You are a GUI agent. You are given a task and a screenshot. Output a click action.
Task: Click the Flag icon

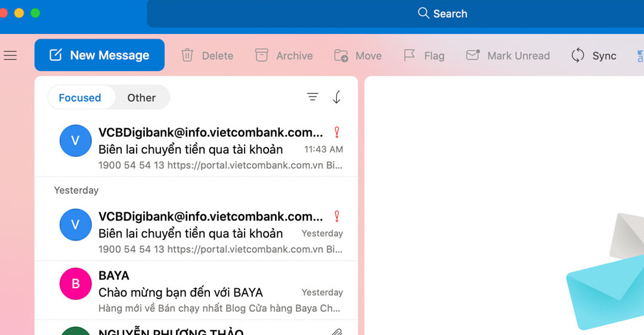pyautogui.click(x=409, y=55)
